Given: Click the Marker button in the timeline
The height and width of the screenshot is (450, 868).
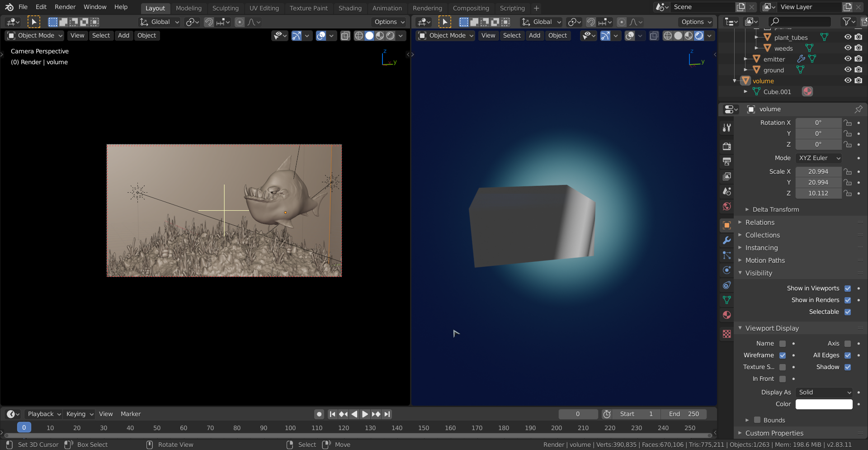Looking at the screenshot, I should [x=131, y=414].
